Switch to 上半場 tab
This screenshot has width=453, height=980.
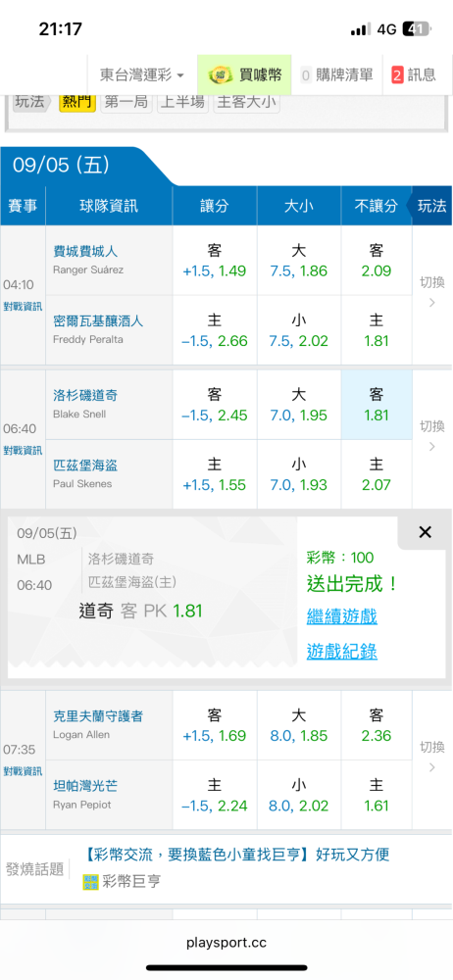tap(182, 103)
